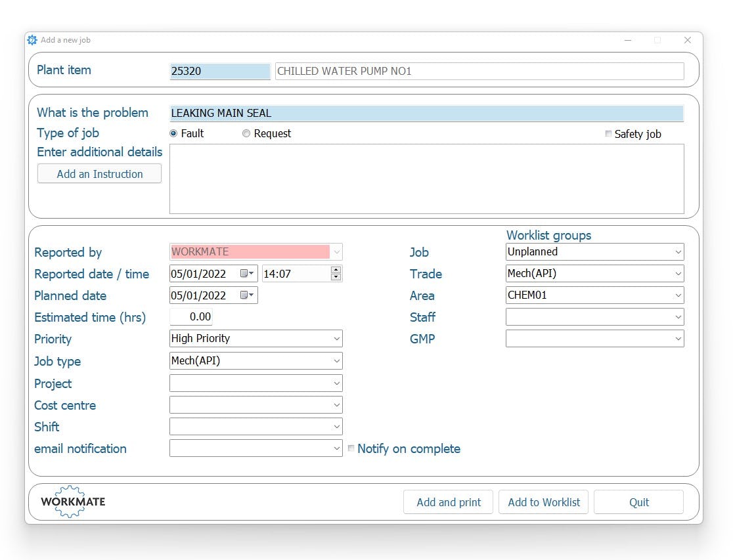This screenshot has height=560, width=733.
Task: Open the Staff dropdown
Action: pyautogui.click(x=678, y=316)
